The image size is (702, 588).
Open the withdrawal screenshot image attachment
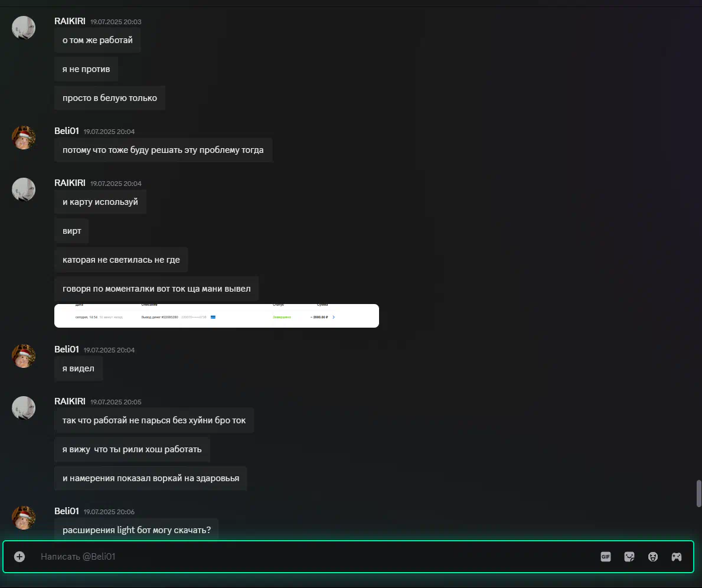pyautogui.click(x=216, y=316)
